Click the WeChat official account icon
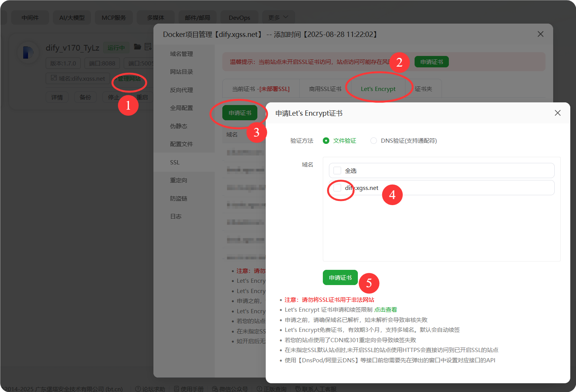This screenshot has height=392, width=576. (215, 389)
